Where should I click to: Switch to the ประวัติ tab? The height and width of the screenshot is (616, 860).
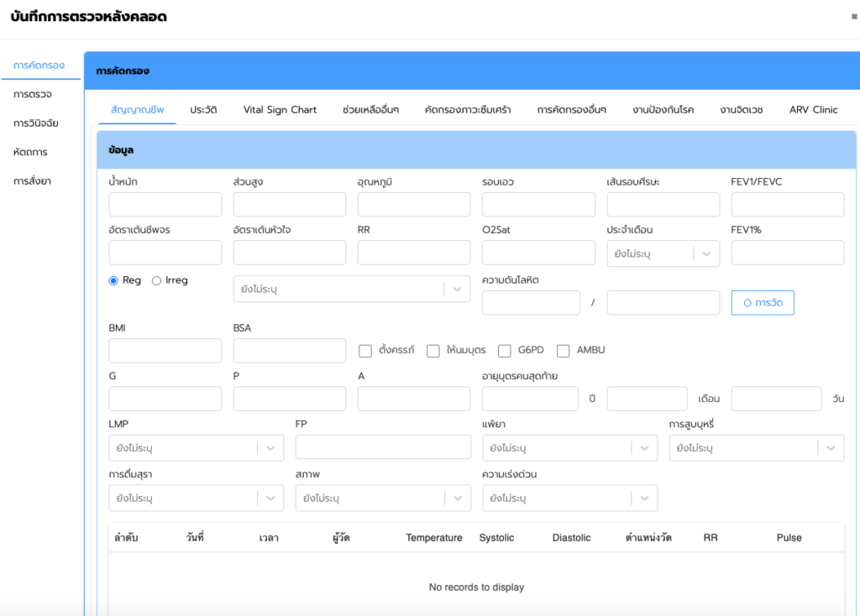coord(203,110)
